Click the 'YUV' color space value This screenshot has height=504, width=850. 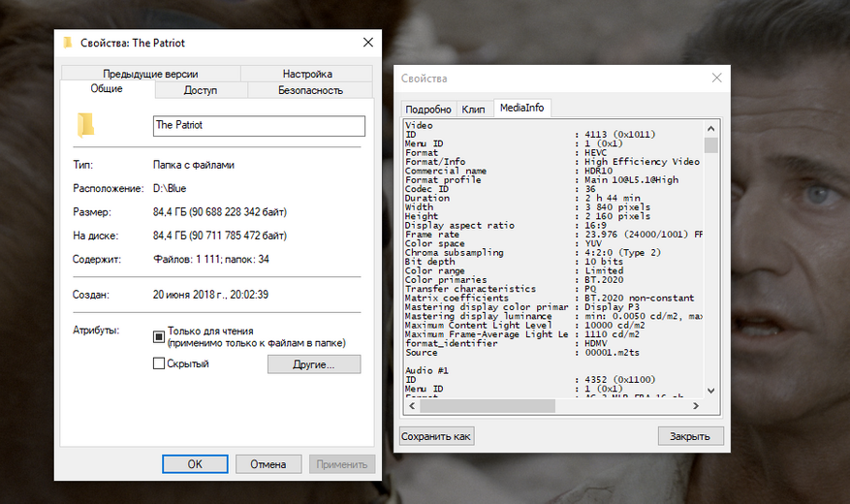[593, 243]
